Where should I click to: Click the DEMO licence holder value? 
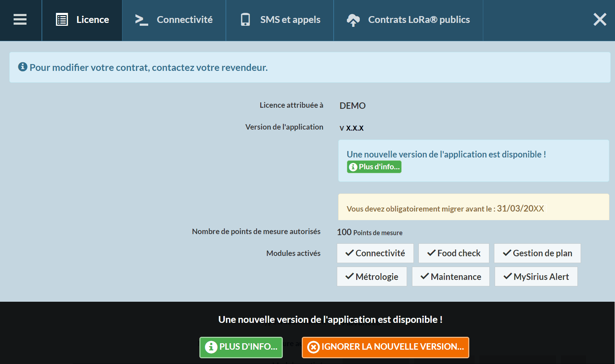click(353, 106)
